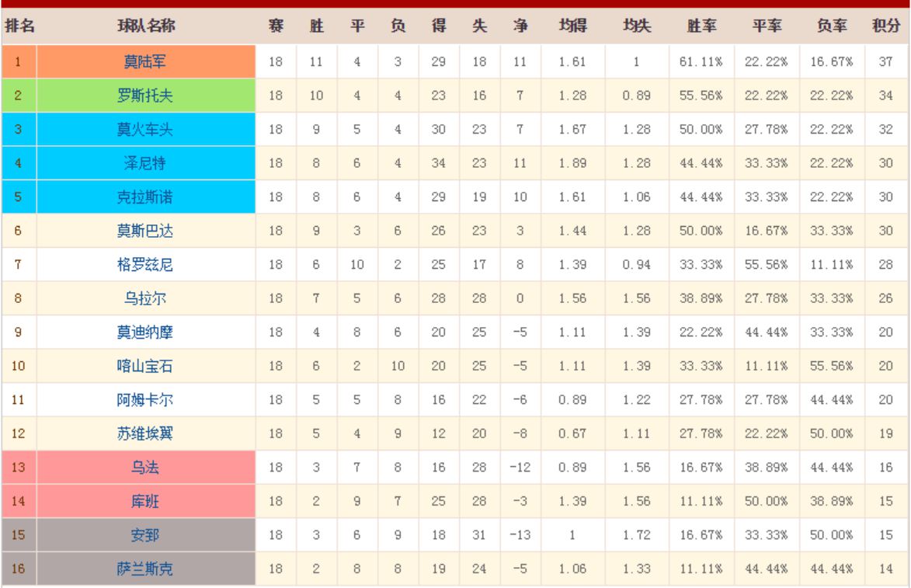
Task: Click the 罗斯托夫 team name
Action: [x=145, y=96]
